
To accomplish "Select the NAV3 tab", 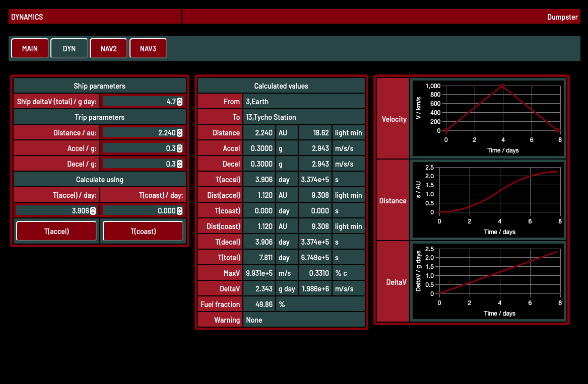I will [x=148, y=49].
